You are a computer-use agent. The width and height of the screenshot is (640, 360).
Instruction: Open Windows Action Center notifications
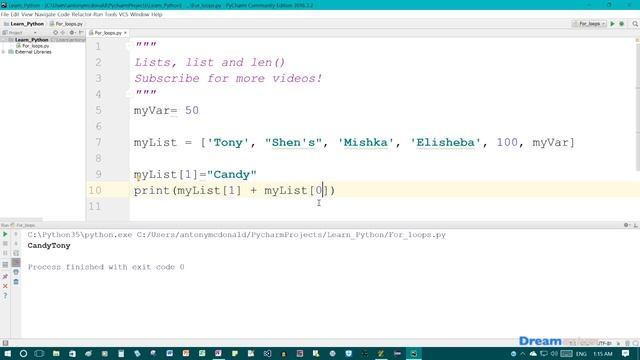click(626, 353)
